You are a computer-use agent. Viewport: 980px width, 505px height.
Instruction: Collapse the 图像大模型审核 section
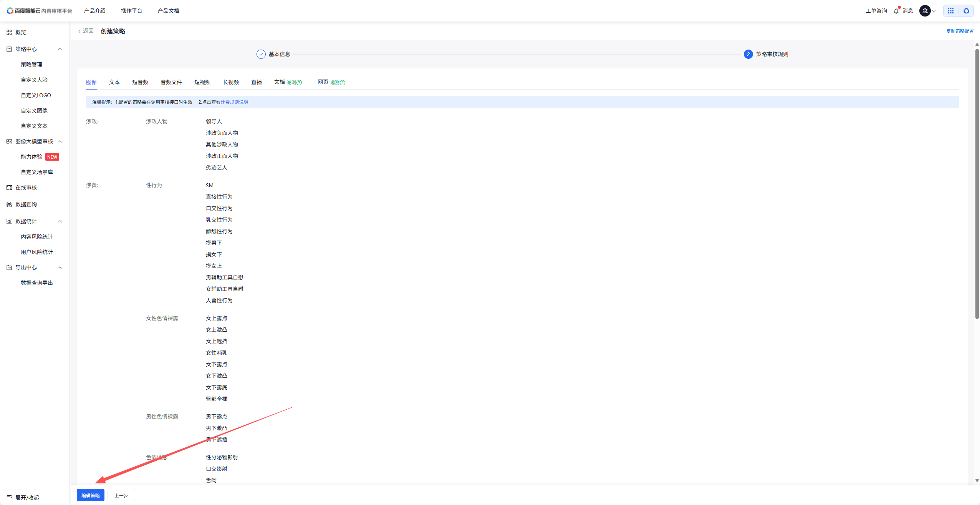coord(60,141)
